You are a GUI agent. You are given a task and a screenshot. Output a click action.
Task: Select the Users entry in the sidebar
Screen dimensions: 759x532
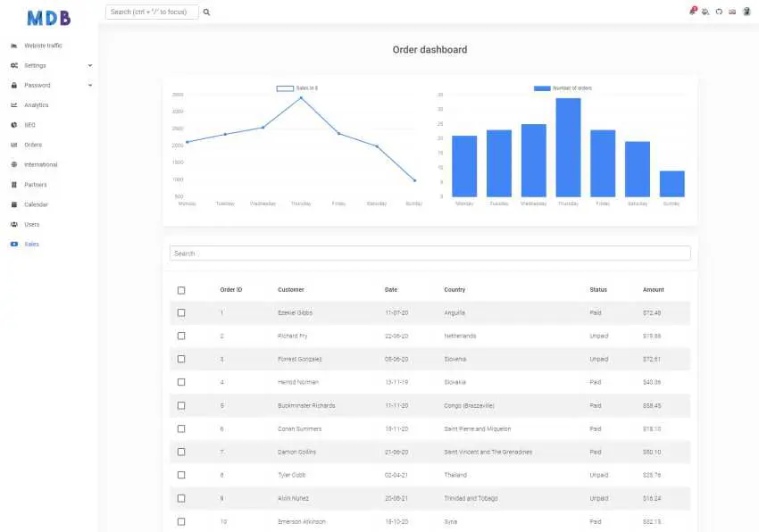tap(13, 224)
